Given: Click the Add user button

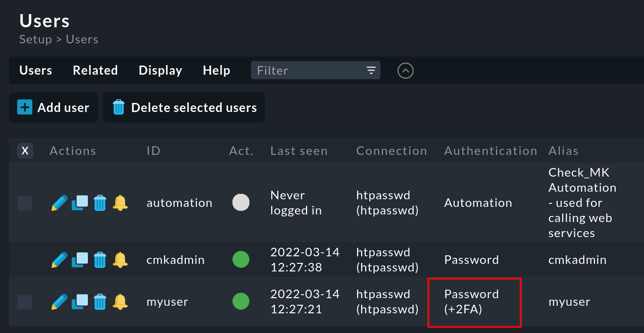Looking at the screenshot, I should coord(53,107).
